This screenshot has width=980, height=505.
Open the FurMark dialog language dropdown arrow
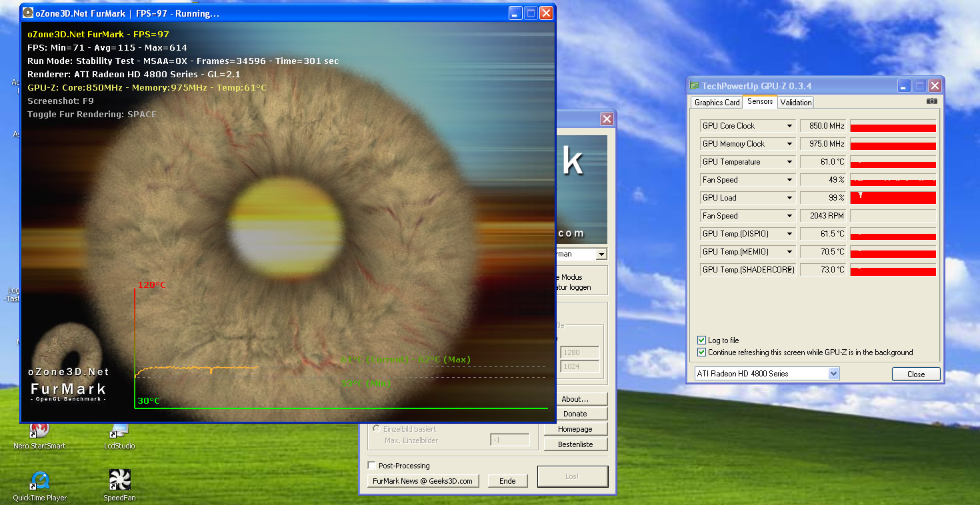(x=602, y=254)
